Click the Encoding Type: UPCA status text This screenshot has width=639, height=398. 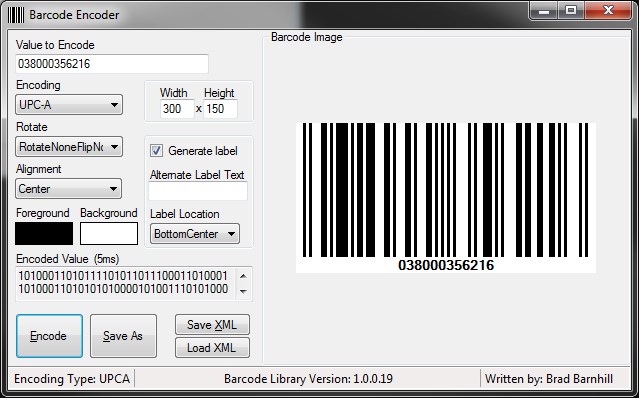72,379
